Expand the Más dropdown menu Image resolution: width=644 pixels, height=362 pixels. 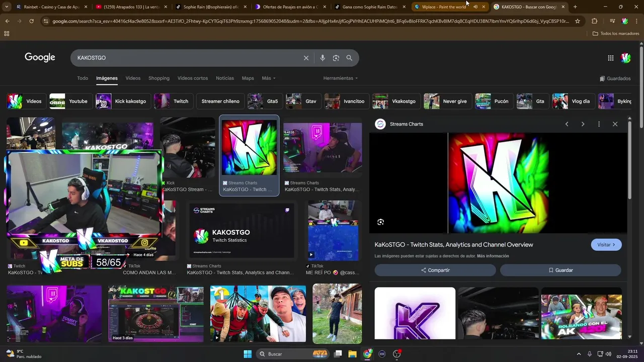click(x=269, y=78)
